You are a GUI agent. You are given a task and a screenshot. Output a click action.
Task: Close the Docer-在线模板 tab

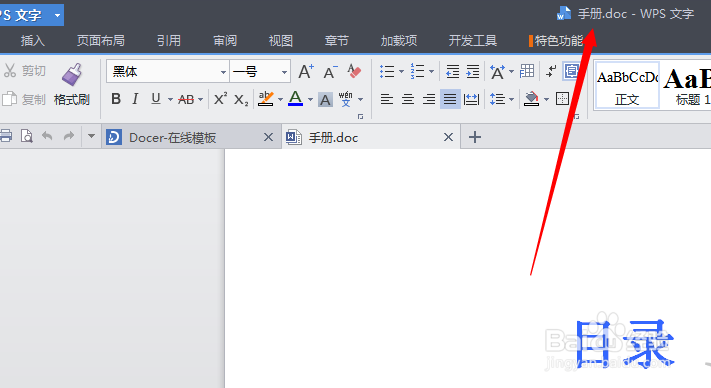click(x=268, y=137)
